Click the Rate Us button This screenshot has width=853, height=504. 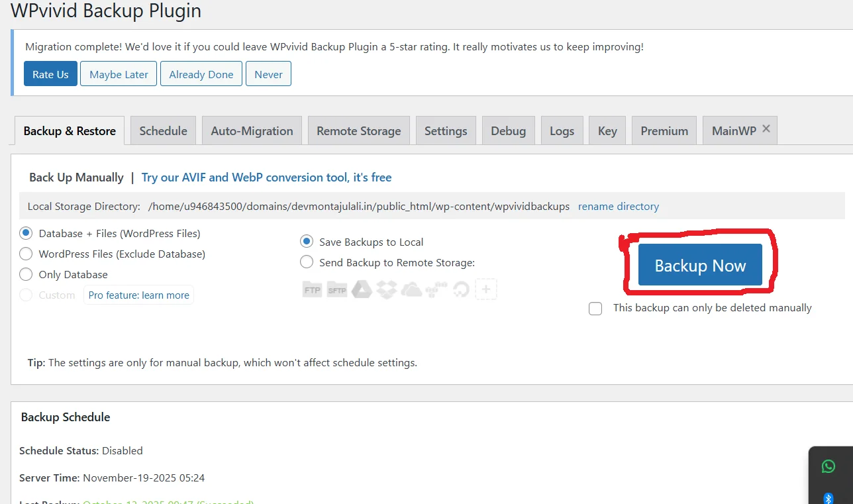tap(50, 74)
